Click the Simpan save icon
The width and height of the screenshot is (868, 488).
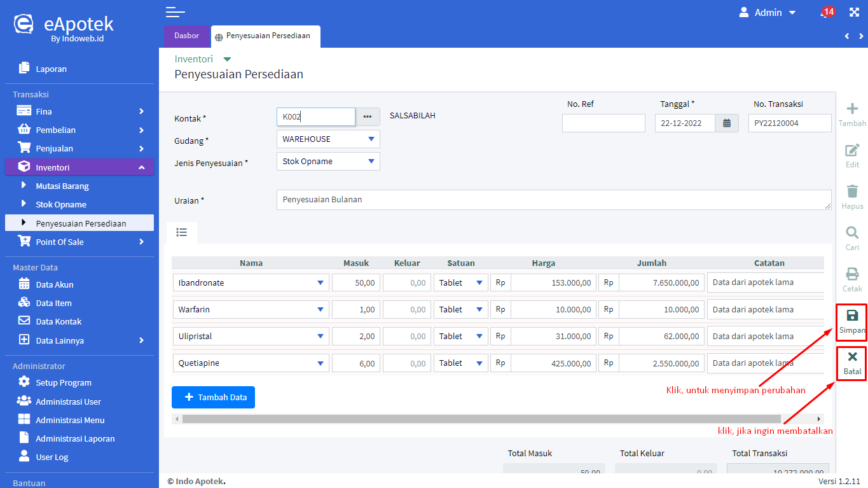click(x=851, y=316)
